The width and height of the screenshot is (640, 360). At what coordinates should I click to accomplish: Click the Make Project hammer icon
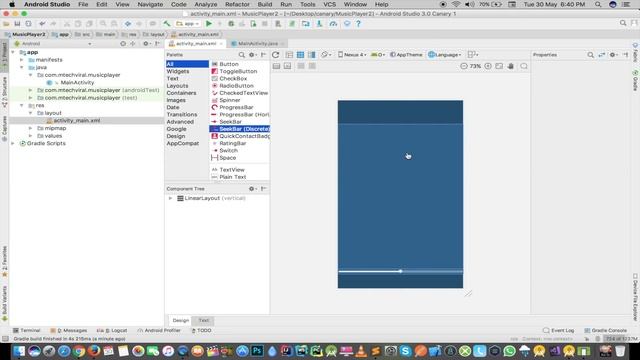[x=167, y=24]
